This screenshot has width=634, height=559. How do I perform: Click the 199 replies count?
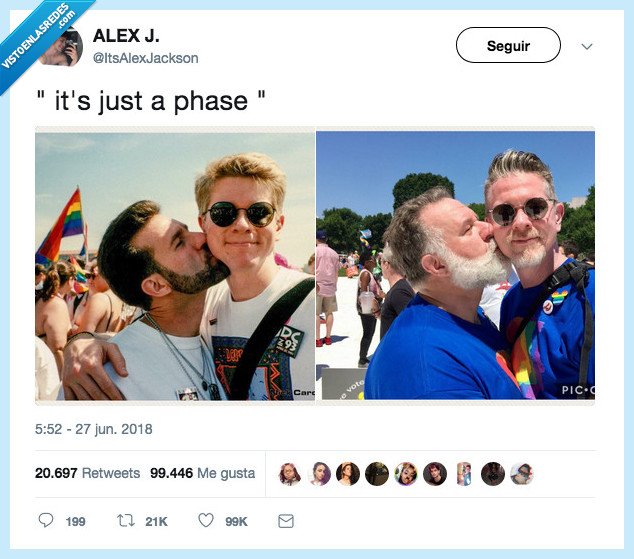pos(75,521)
